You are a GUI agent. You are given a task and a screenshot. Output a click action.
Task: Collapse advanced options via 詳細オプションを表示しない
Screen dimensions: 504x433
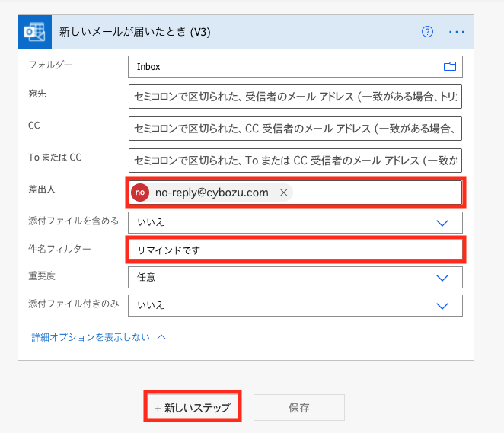click(x=99, y=337)
